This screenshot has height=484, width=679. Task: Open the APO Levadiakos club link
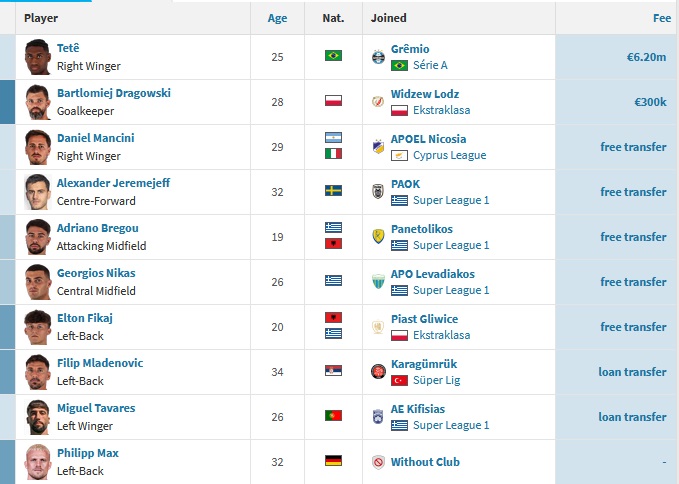click(432, 273)
